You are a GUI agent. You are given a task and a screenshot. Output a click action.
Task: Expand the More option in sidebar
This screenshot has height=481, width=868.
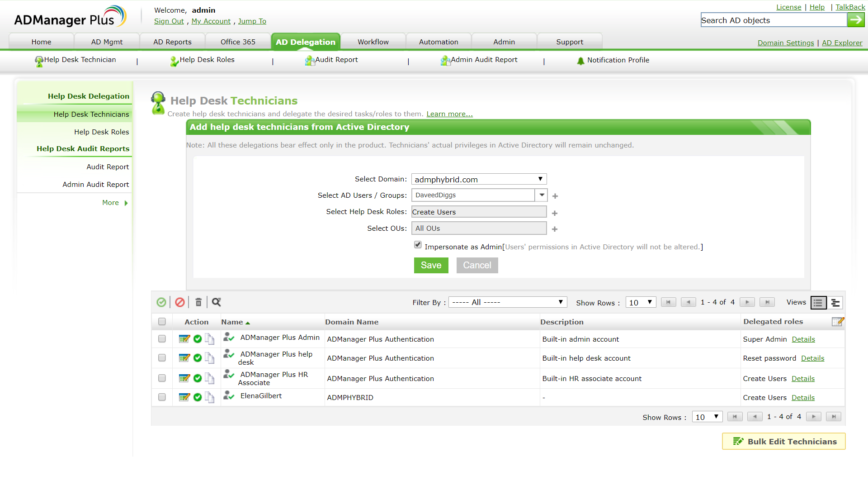(115, 203)
